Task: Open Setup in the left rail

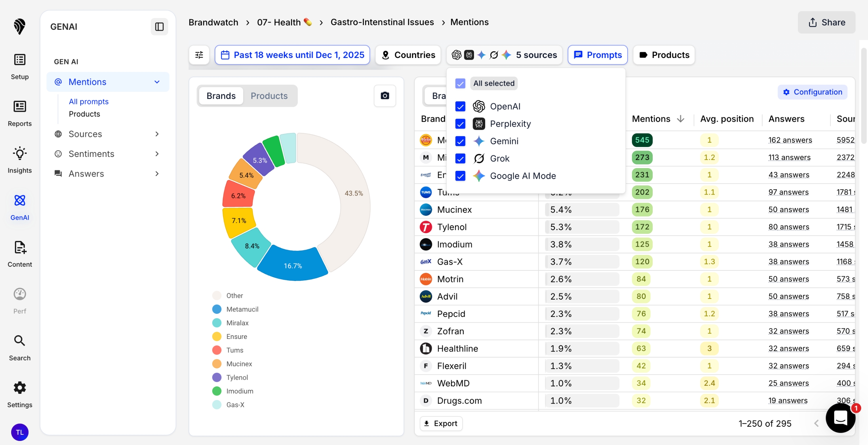Action: pos(20,66)
